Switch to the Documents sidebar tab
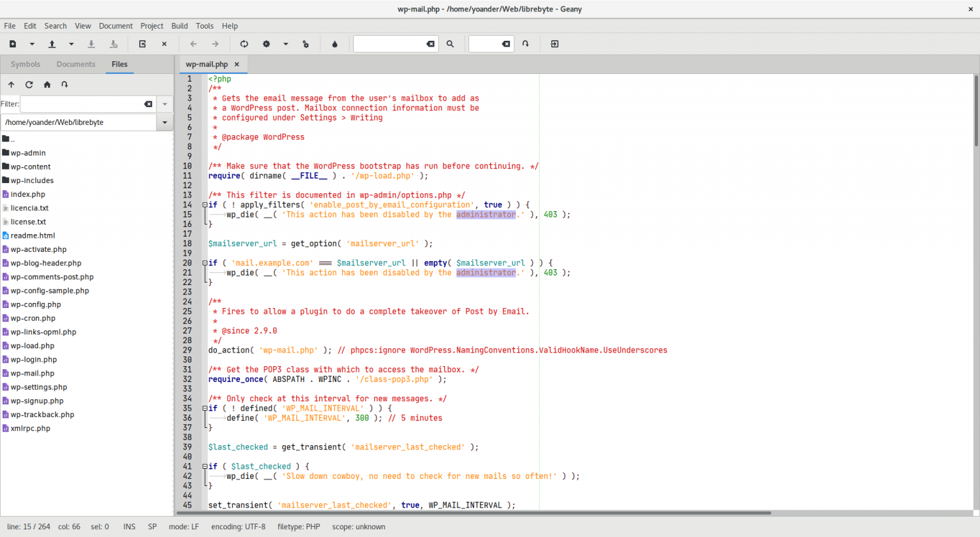980x537 pixels. click(x=75, y=64)
